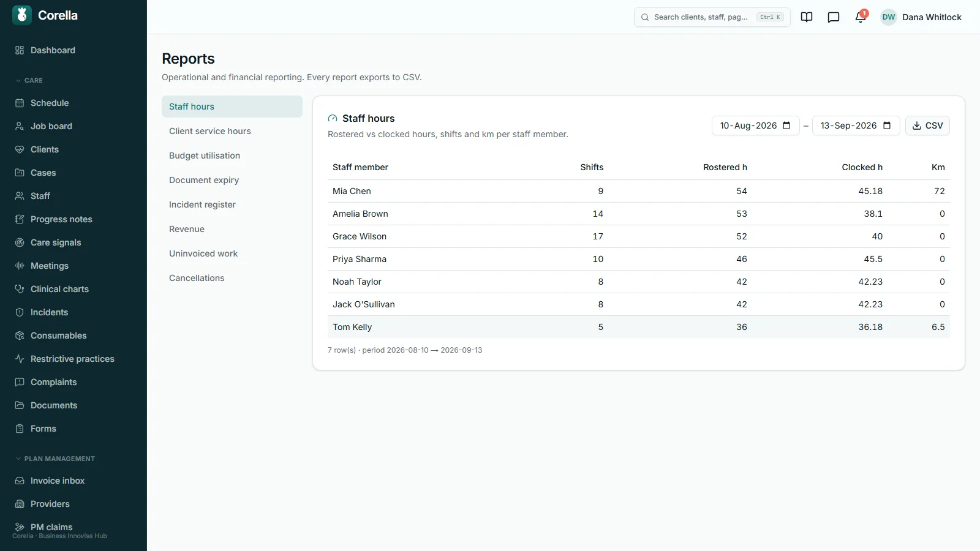This screenshot has width=980, height=551.
Task: Open the Cancellations report
Action: point(232,278)
